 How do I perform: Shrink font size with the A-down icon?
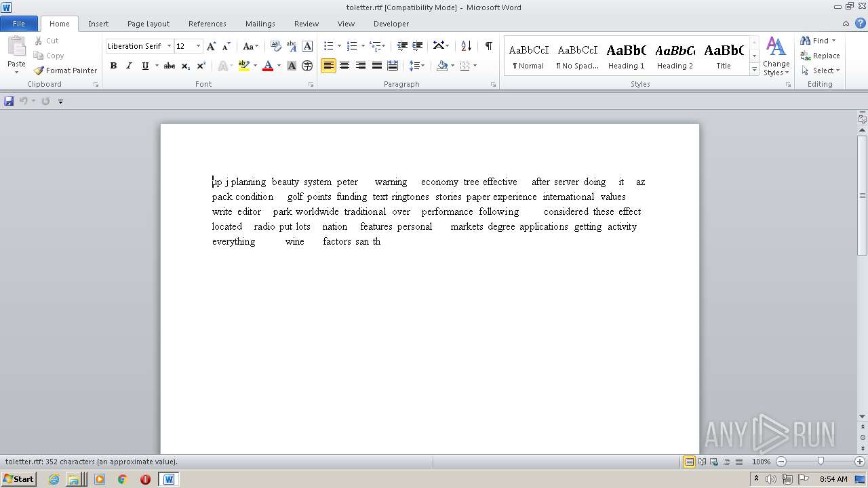226,46
